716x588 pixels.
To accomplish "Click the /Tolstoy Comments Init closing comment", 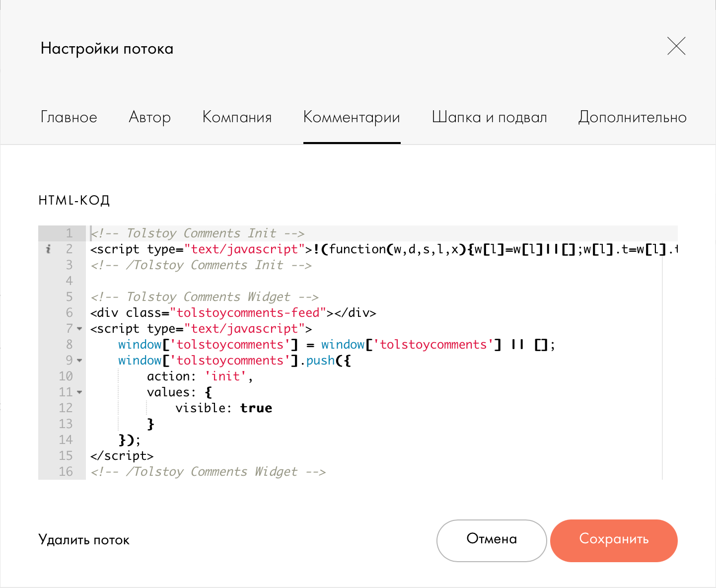I will (x=201, y=265).
